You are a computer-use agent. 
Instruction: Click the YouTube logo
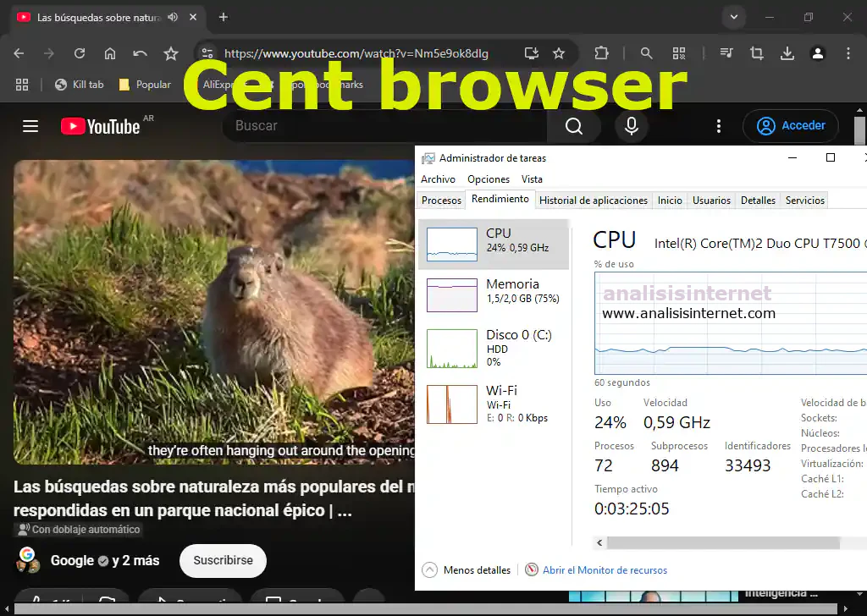coord(100,126)
